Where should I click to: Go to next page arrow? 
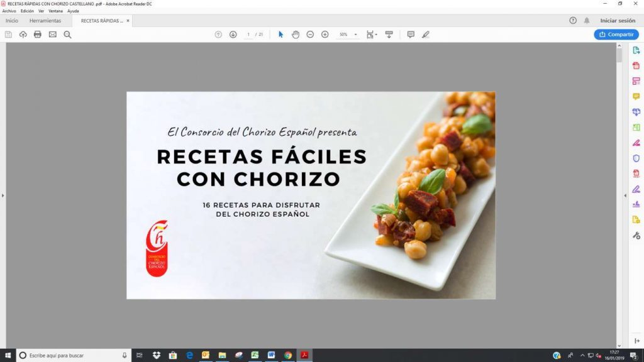pyautogui.click(x=233, y=35)
